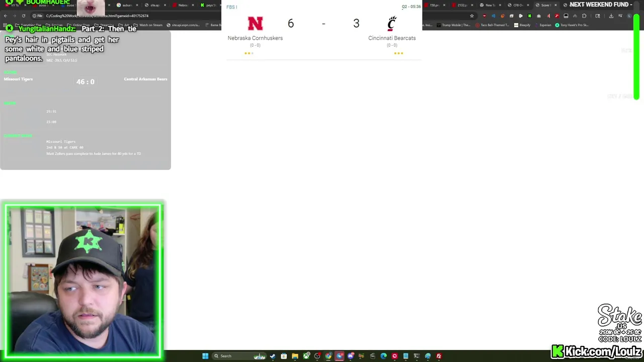Switch to the 'auburn' Google tab
The width and height of the screenshot is (644, 362).
pos(127,5)
